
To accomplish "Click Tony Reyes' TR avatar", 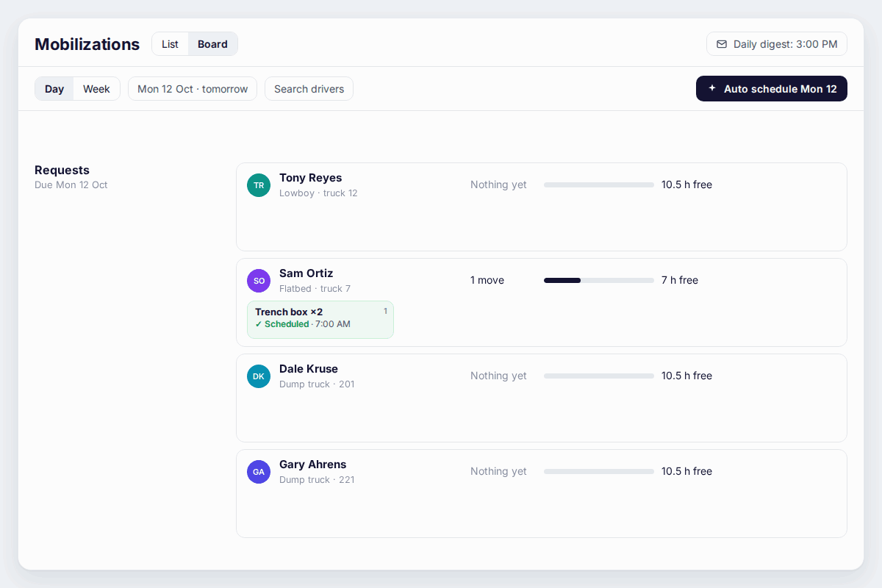I will (259, 185).
